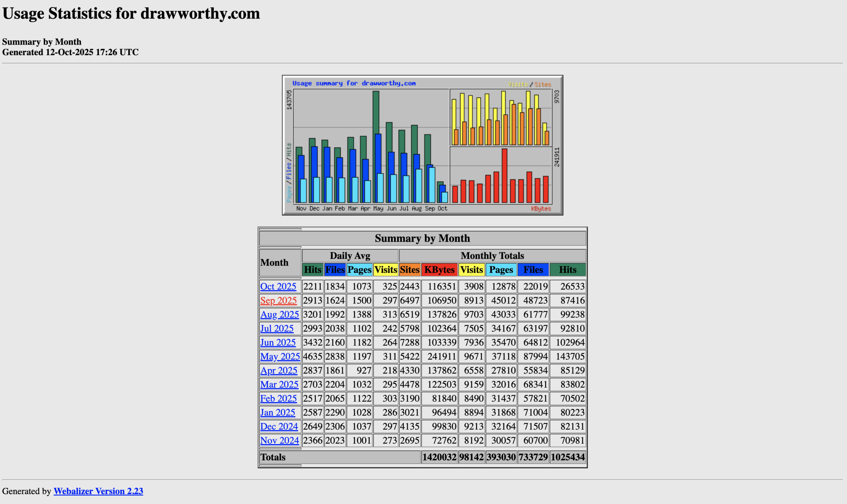Viewport: 847px width, 504px height.
Task: Open the Nov 2024 statistics link
Action: pos(279,440)
